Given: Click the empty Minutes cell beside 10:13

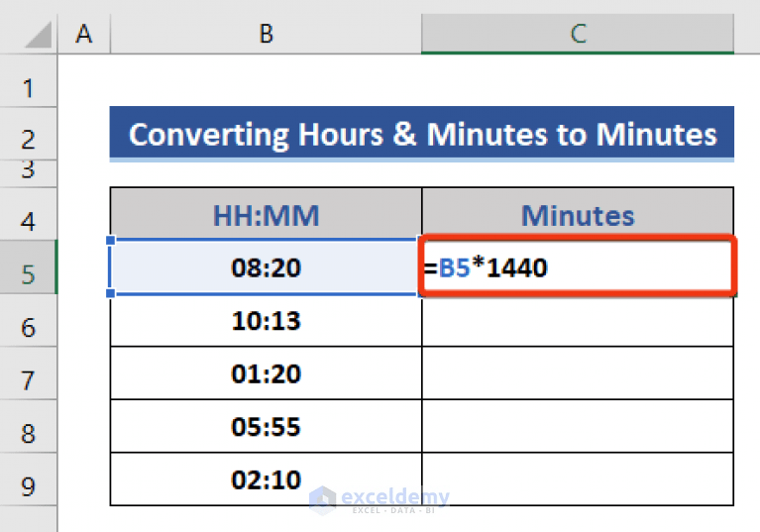Looking at the screenshot, I should click(578, 320).
